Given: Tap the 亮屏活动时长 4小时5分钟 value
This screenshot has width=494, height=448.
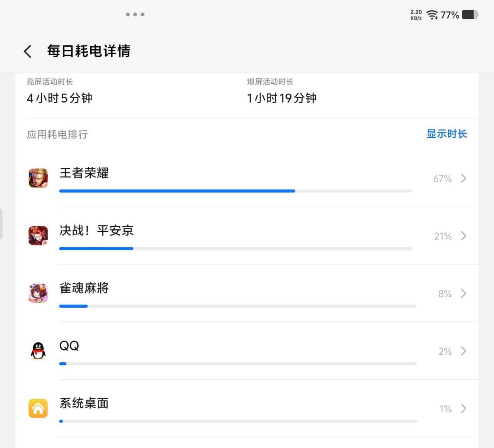Looking at the screenshot, I should [x=59, y=98].
